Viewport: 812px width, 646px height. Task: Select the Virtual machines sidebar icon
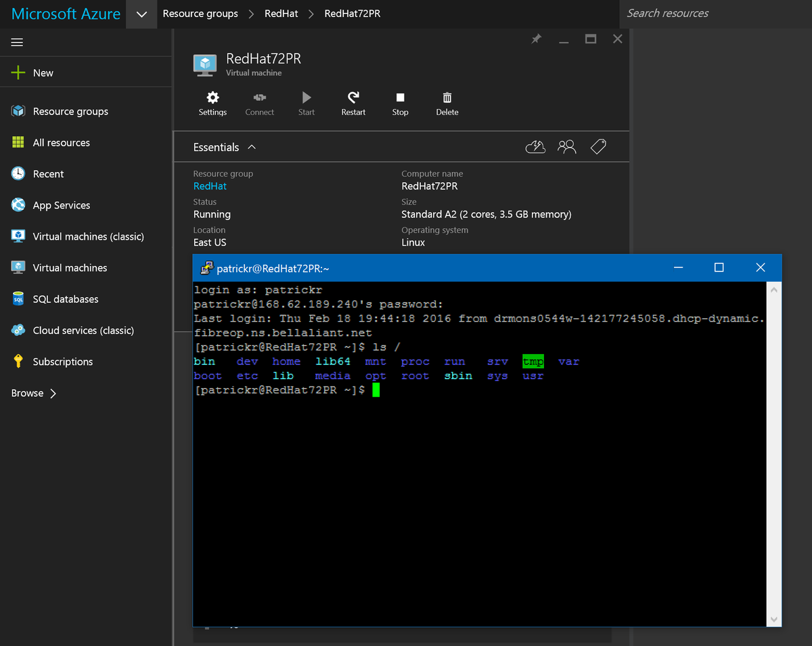click(18, 267)
